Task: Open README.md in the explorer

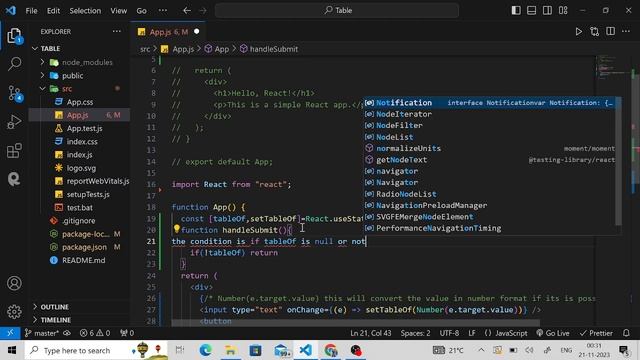Action: 83,260
